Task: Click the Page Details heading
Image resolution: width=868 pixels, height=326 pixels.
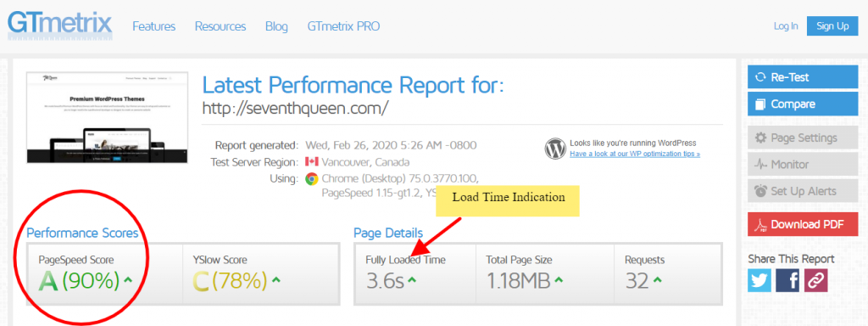Action: (388, 233)
